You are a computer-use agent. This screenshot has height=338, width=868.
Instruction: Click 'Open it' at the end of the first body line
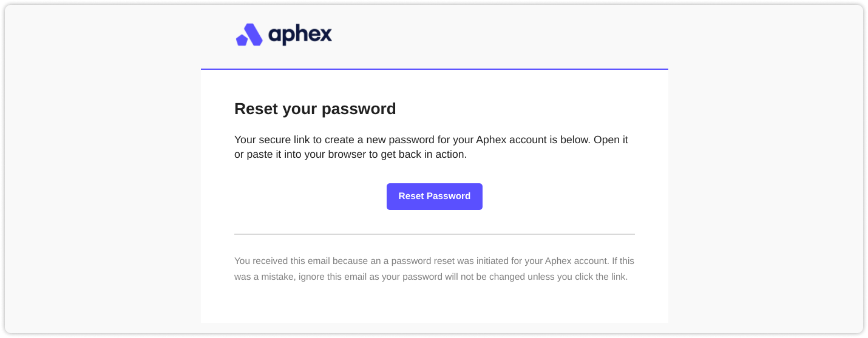(x=611, y=140)
